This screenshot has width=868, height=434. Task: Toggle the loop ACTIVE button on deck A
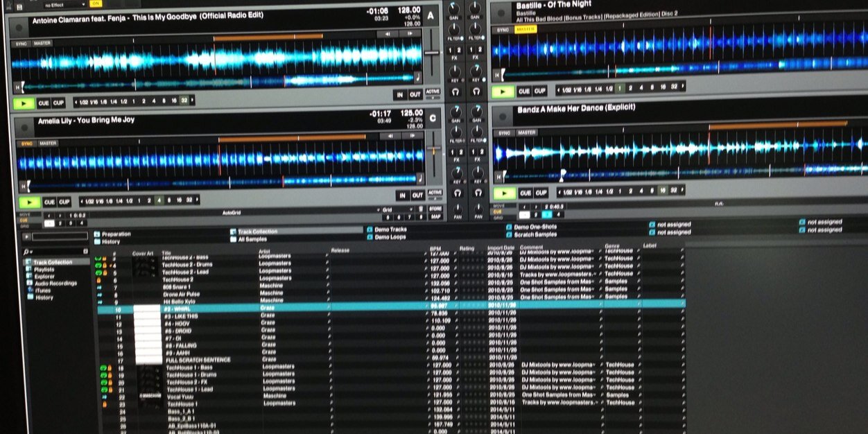click(x=433, y=92)
